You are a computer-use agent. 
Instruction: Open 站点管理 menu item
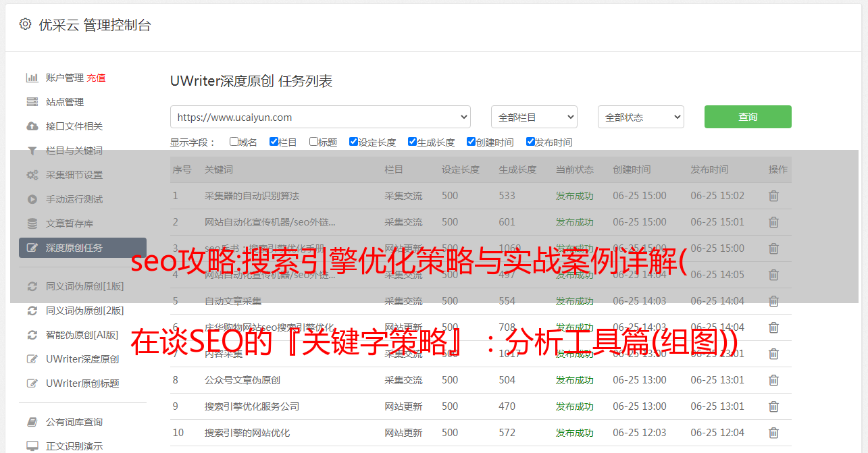pyautogui.click(x=65, y=102)
